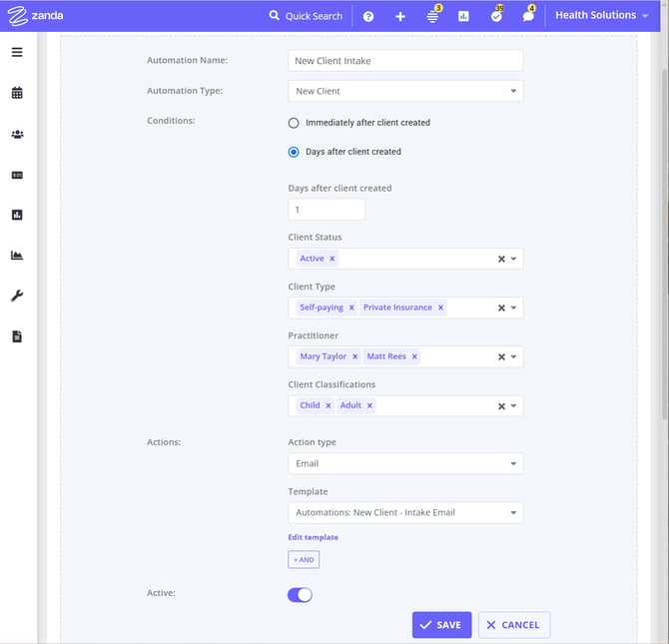Click the plus add new icon
This screenshot has height=644, width=669.
click(x=400, y=16)
